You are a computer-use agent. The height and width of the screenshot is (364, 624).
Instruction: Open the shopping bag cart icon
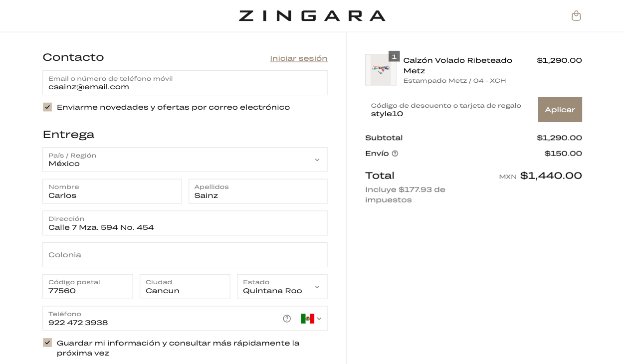(x=576, y=16)
